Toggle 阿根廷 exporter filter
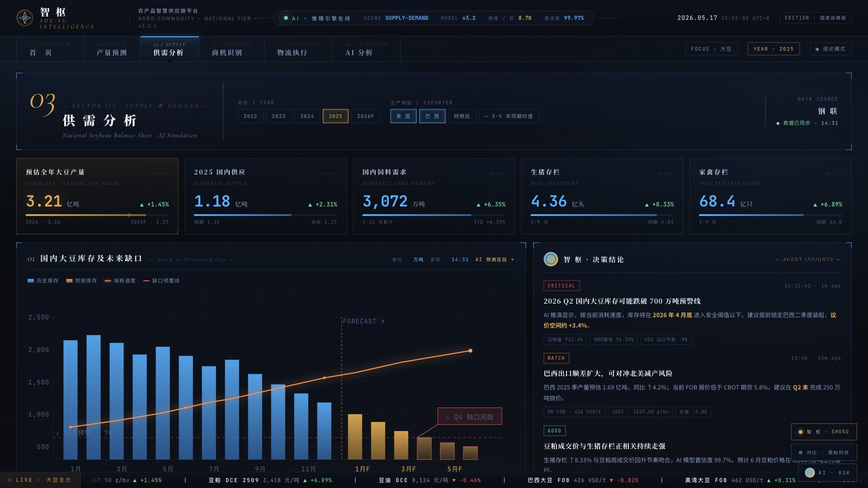The width and height of the screenshot is (868, 488). tap(462, 116)
